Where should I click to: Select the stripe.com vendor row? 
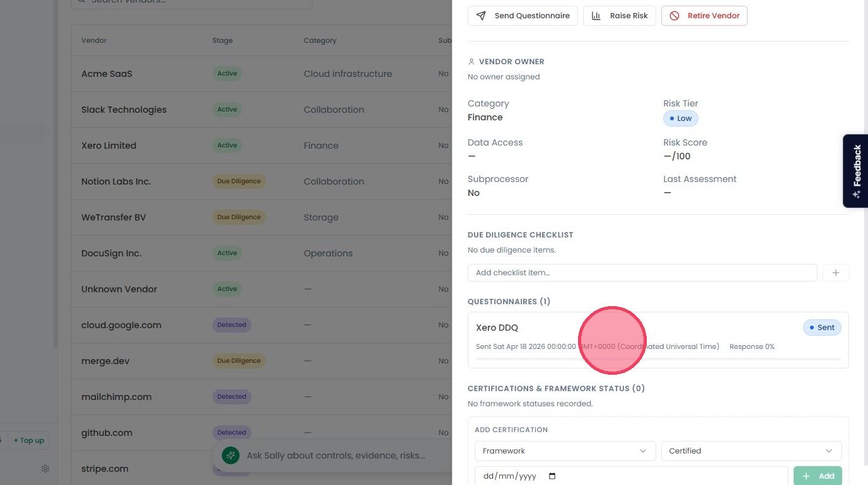(262, 469)
